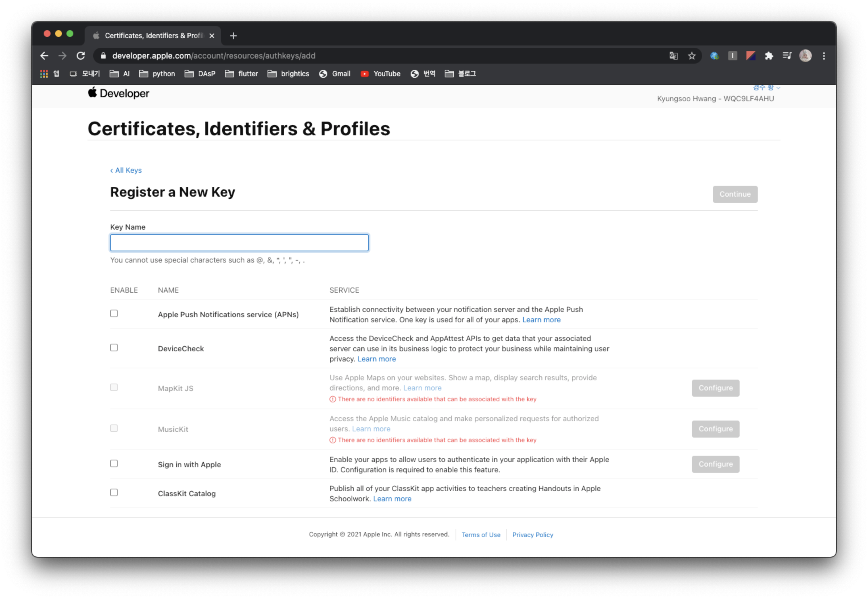868x599 pixels.
Task: Open the apps grid bookmark icon
Action: point(44,74)
